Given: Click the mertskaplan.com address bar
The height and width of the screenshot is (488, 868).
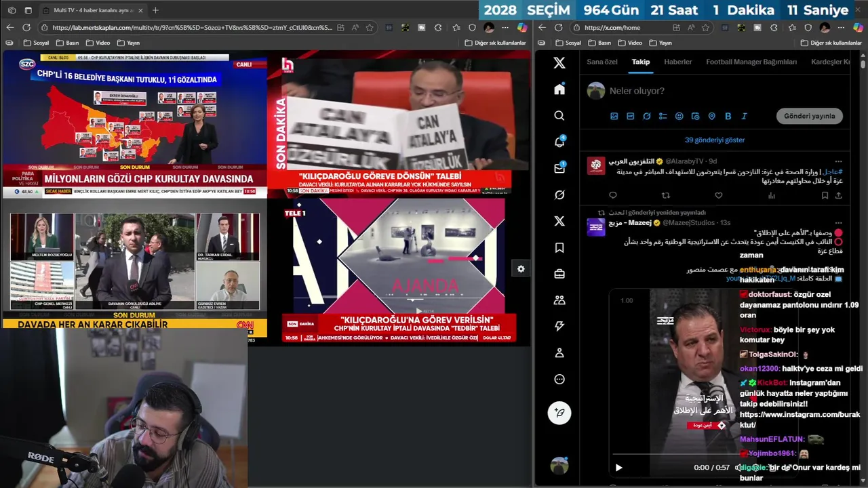Looking at the screenshot, I should pyautogui.click(x=193, y=28).
